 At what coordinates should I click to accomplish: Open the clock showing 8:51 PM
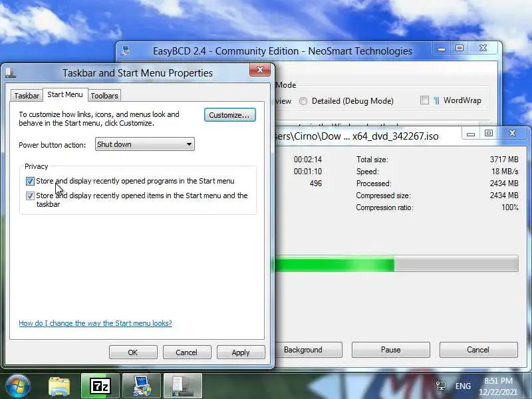coord(498,386)
